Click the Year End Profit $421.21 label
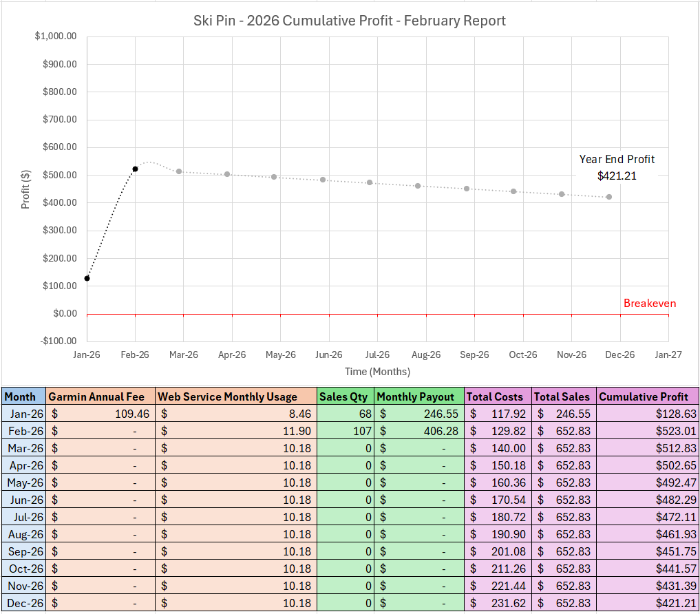Image resolution: width=700 pixels, height=614 pixels. click(x=617, y=167)
